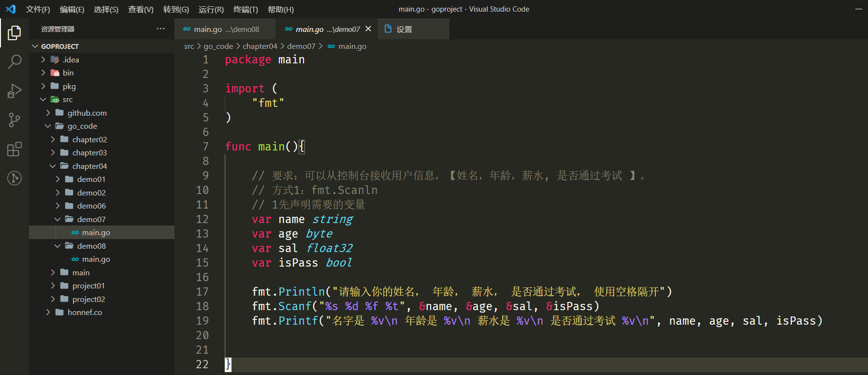The width and height of the screenshot is (868, 375).
Task: Click the go_code open folder icon
Action: (x=59, y=126)
